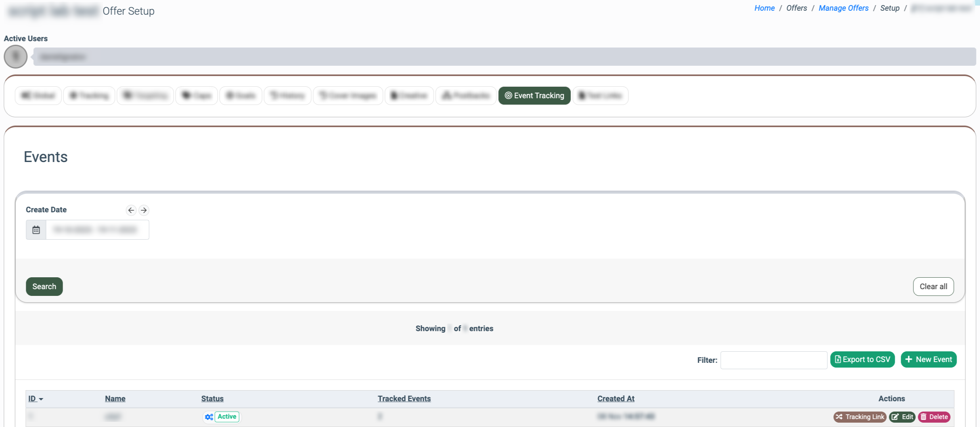Advance date range with right arrow

point(144,210)
